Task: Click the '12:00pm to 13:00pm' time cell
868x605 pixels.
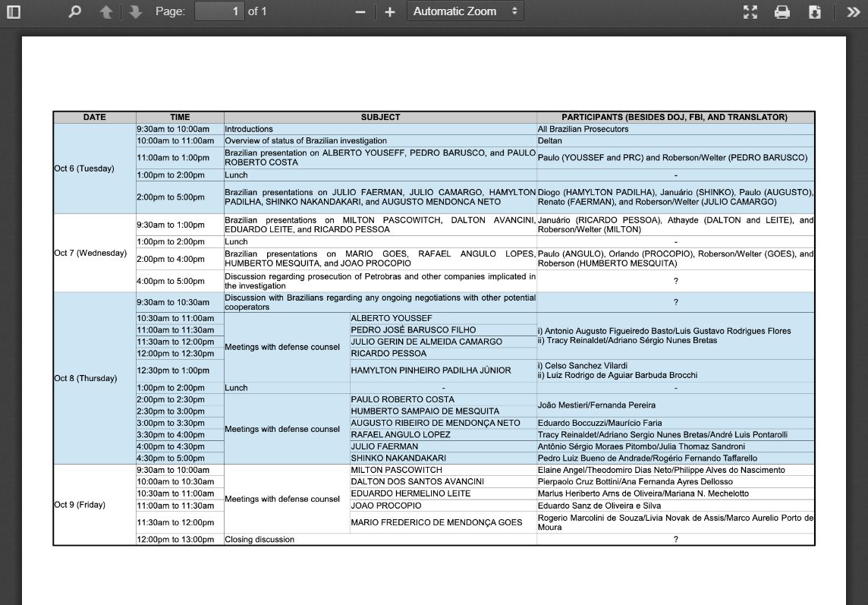Action: [x=180, y=540]
